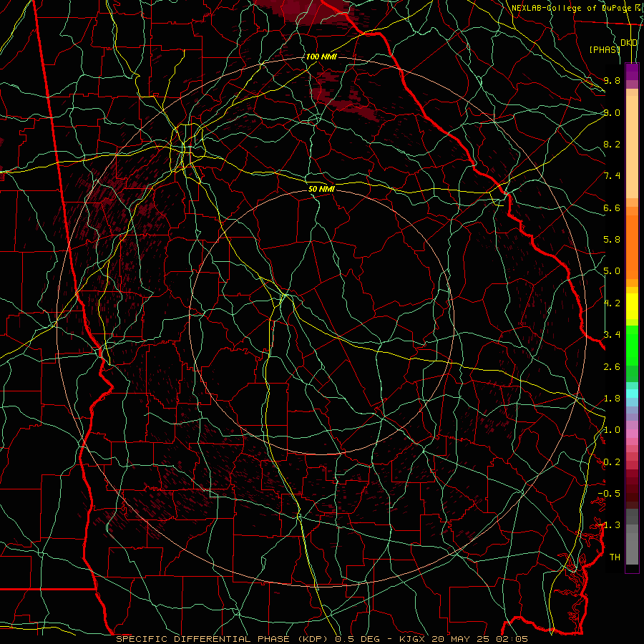Click the 9.0 value on the color scale
The image size is (644, 644).
612,112
